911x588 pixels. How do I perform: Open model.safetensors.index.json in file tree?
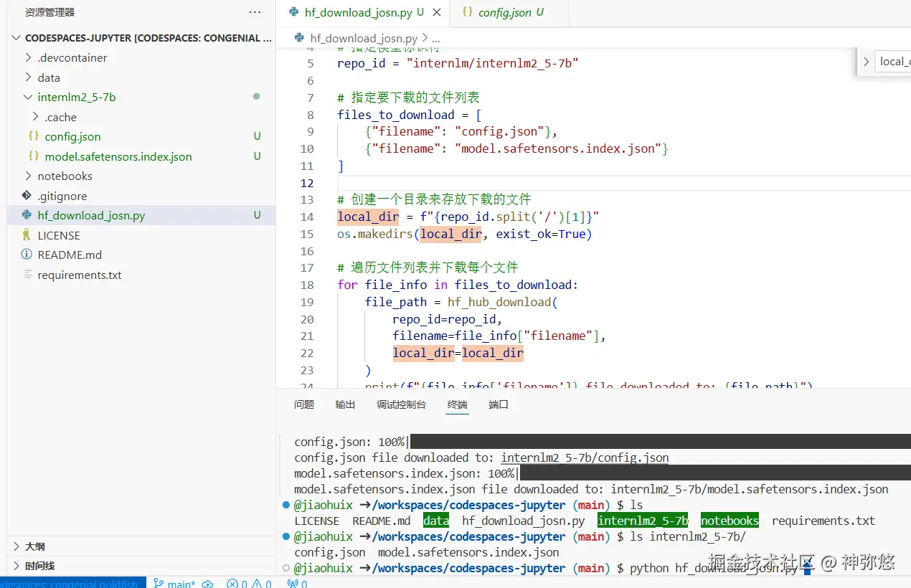coord(118,156)
